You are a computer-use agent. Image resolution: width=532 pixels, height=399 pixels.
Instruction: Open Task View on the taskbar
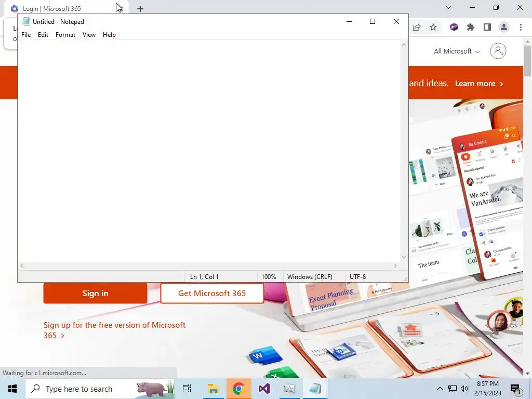click(187, 389)
